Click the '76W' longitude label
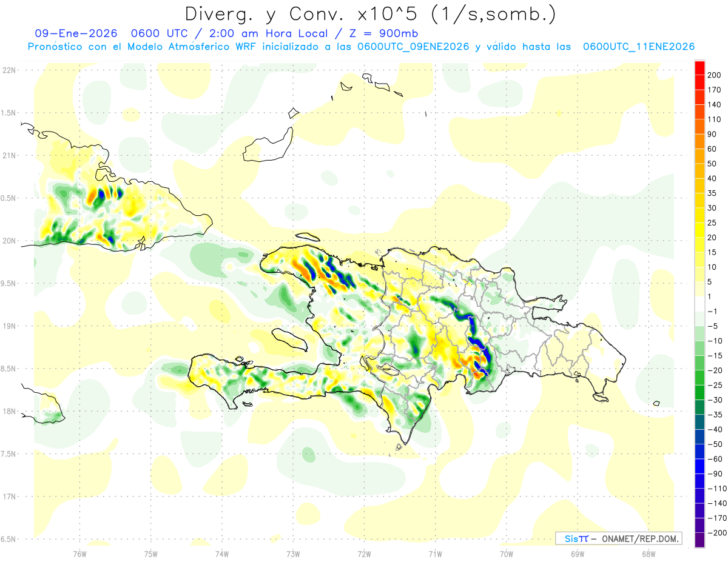This screenshot has height=562, width=728. (x=79, y=554)
